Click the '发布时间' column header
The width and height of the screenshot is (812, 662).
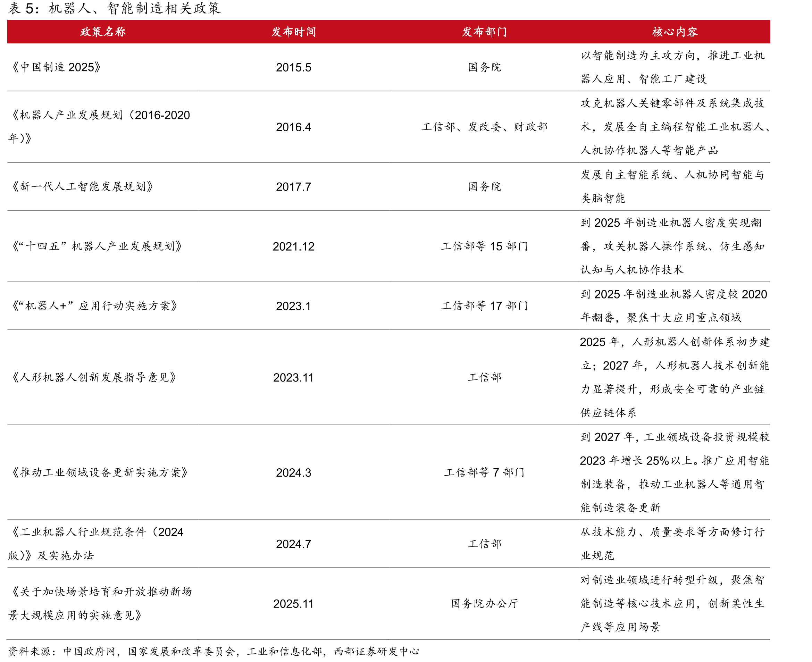click(x=293, y=32)
